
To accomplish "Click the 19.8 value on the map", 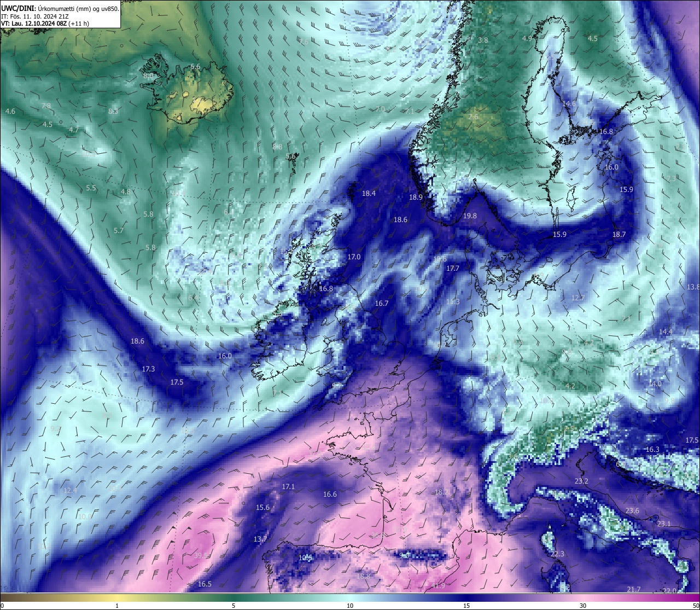I will click(x=470, y=216).
